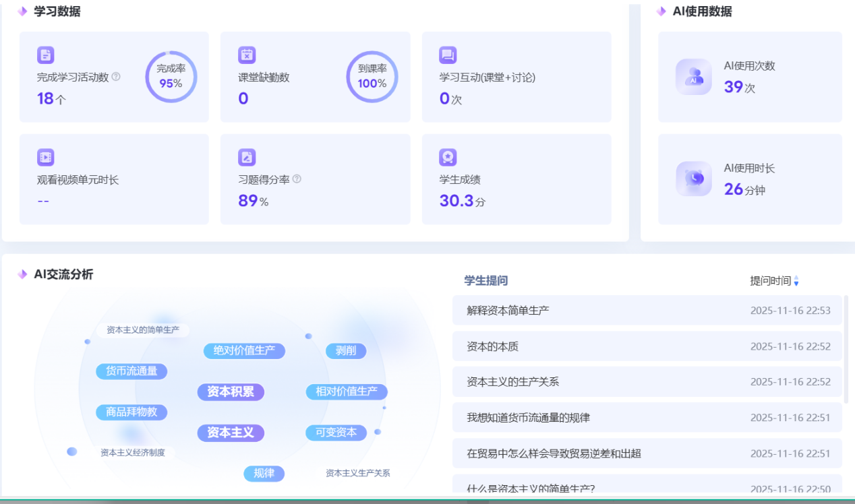
Task: Click the student question list scrollbar
Action: (846, 349)
